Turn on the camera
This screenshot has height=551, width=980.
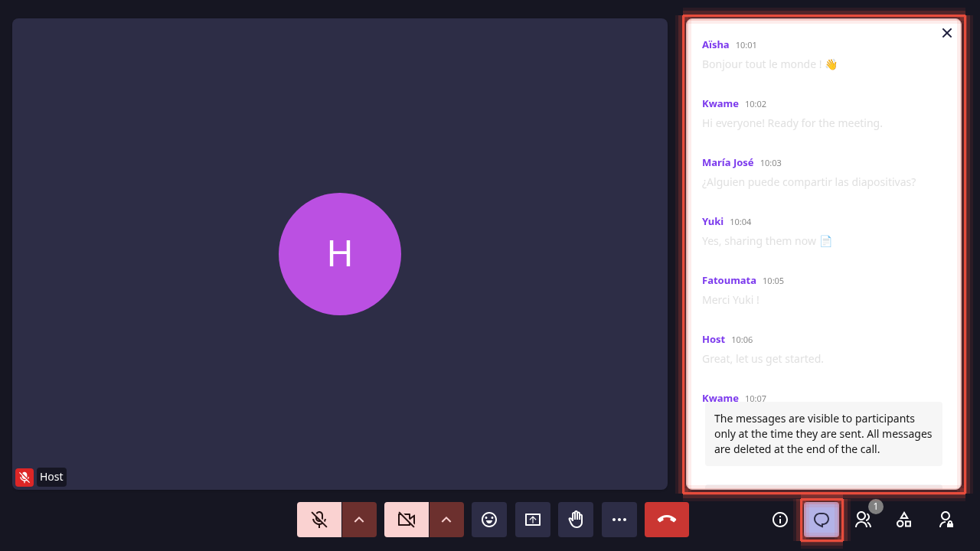coord(407,520)
